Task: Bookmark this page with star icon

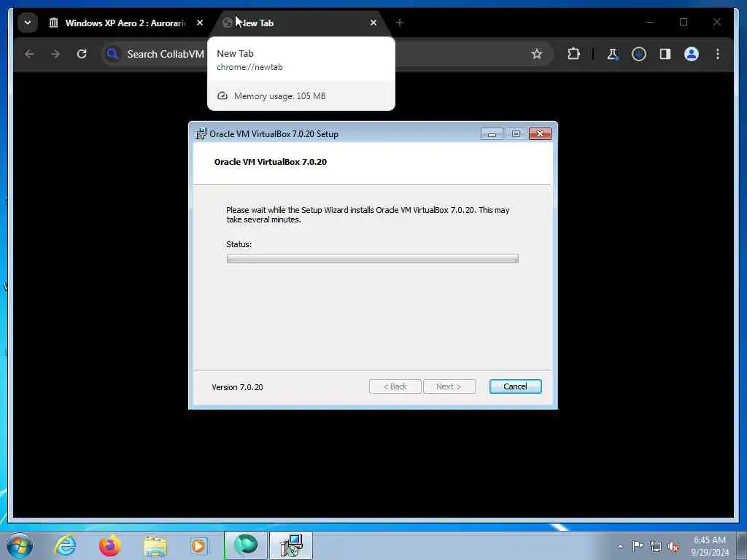Action: click(537, 54)
